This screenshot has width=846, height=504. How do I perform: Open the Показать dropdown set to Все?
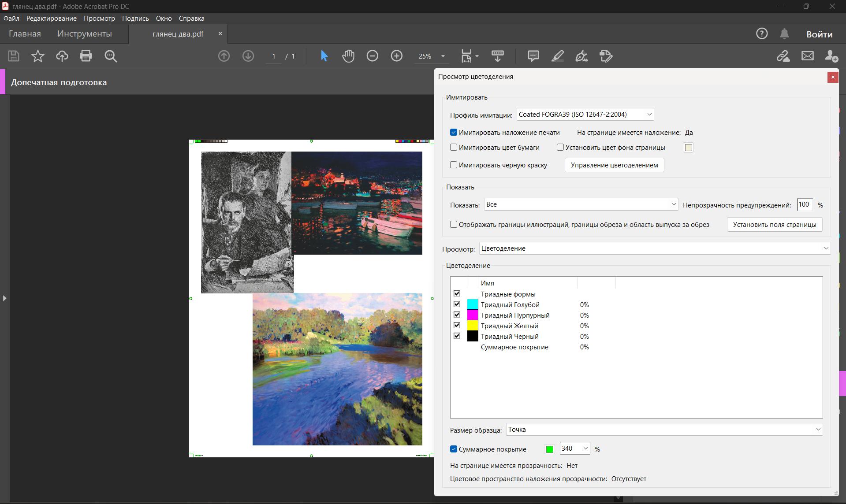(x=581, y=204)
